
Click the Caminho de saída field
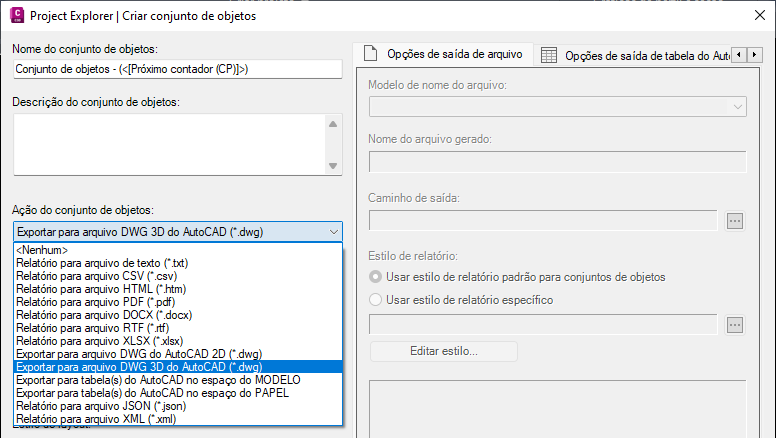[543, 220]
